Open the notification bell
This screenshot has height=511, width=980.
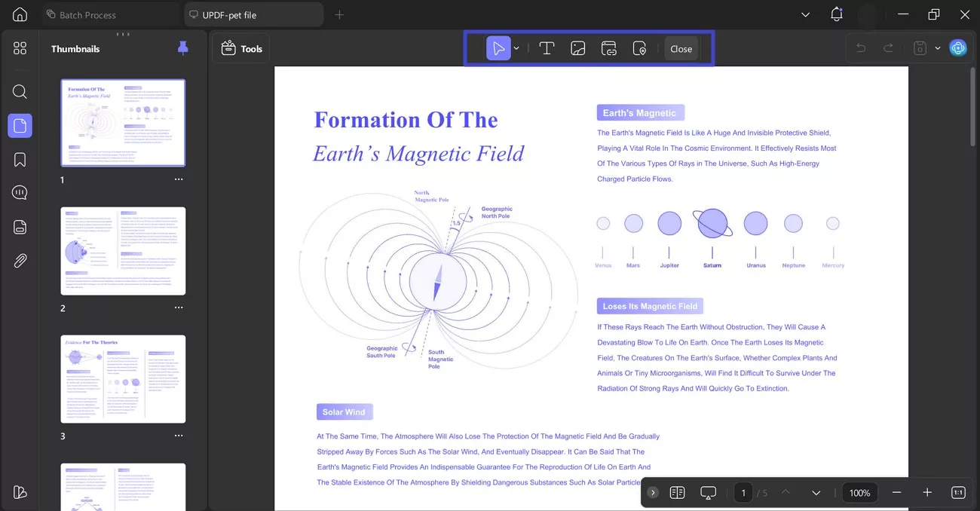coord(837,14)
